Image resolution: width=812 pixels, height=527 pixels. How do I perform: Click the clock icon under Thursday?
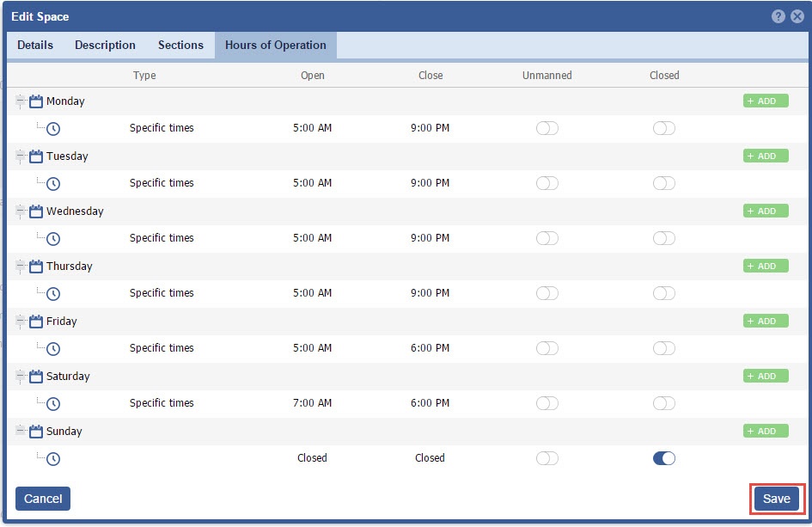(x=53, y=294)
